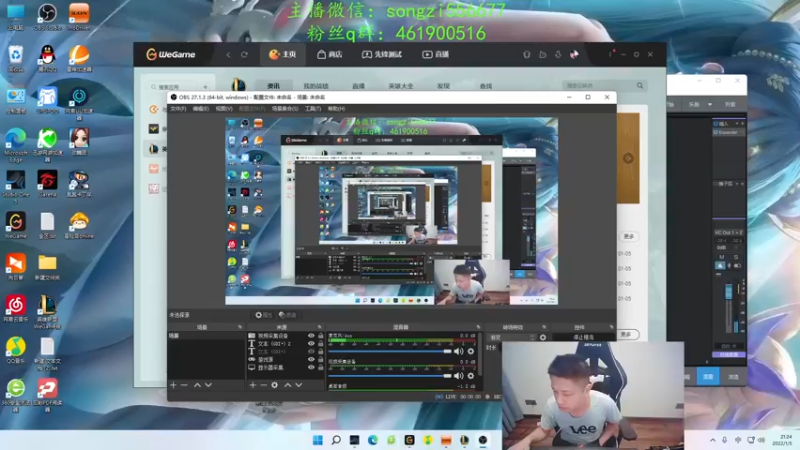Open the scene transition type dropdown in OBS
This screenshot has width=800, height=450.
[512, 337]
